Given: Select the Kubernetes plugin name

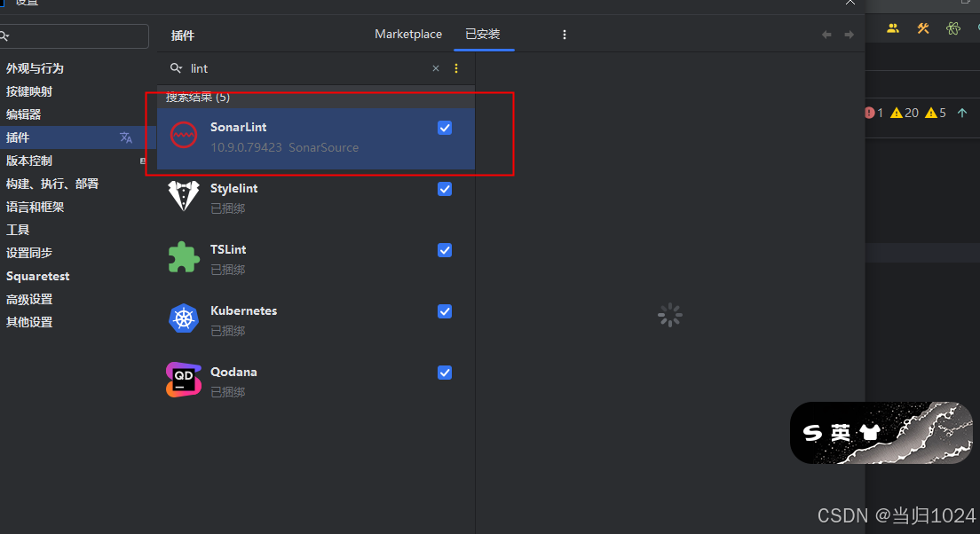Looking at the screenshot, I should pyautogui.click(x=244, y=310).
